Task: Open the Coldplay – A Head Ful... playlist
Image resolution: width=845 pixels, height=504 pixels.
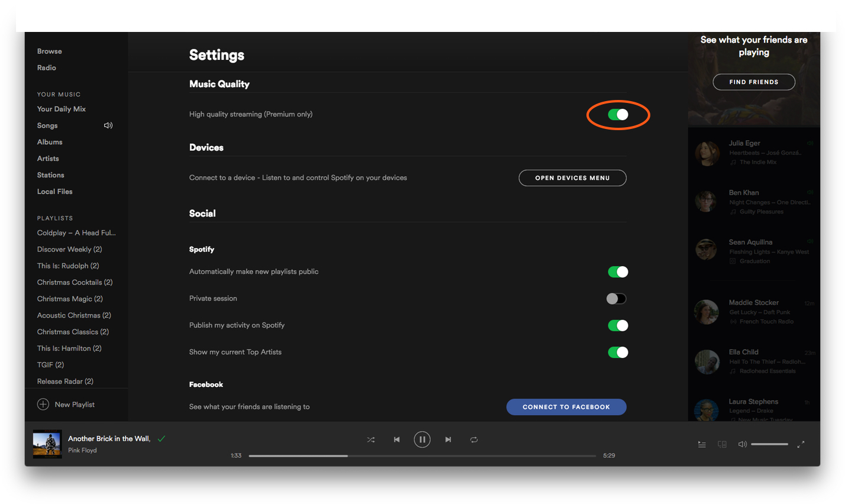Action: tap(76, 232)
